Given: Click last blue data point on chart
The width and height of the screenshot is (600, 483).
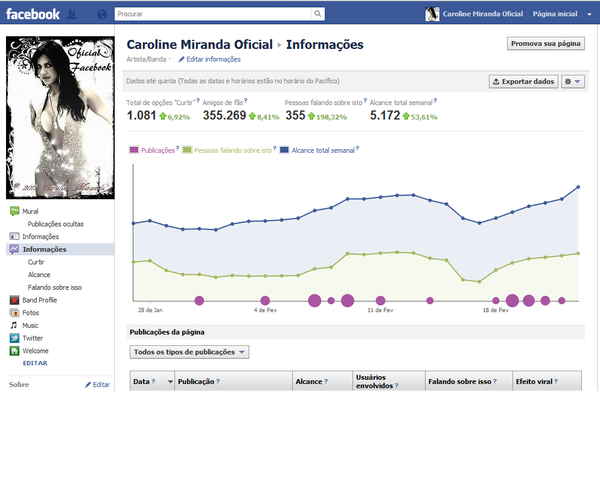Looking at the screenshot, I should click(578, 187).
